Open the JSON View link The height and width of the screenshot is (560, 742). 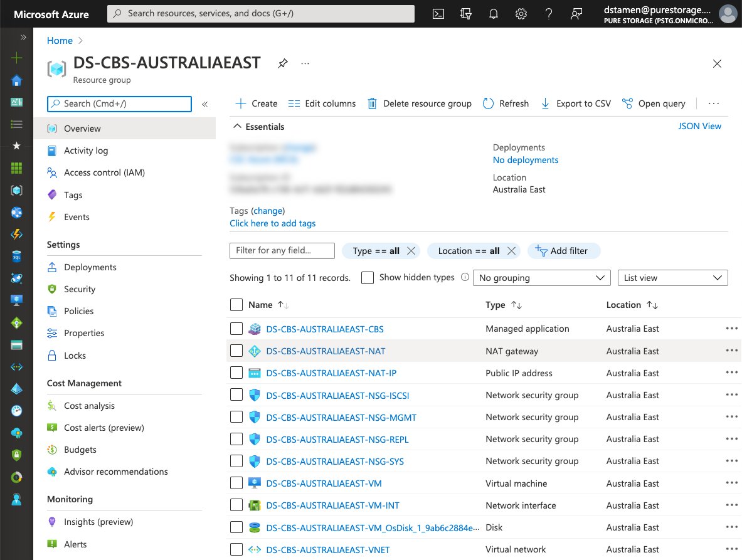coord(699,126)
